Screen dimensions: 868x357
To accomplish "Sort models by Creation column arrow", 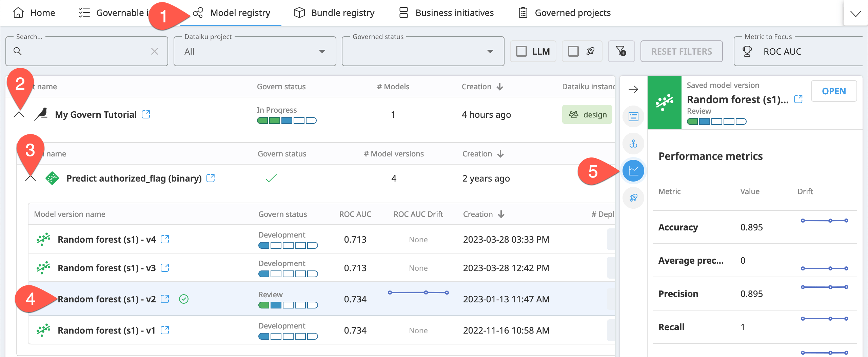I will 500,154.
